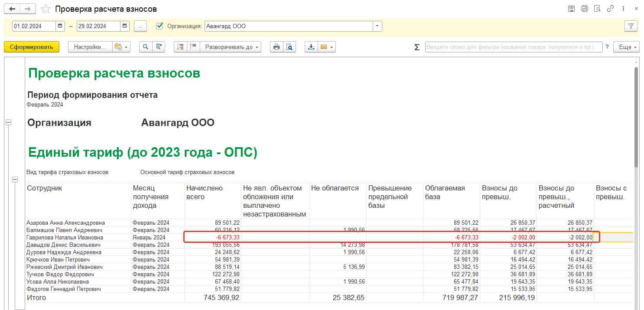Open report variants dropdown next to Настройки
The height and width of the screenshot is (310, 644).
pos(121,47)
